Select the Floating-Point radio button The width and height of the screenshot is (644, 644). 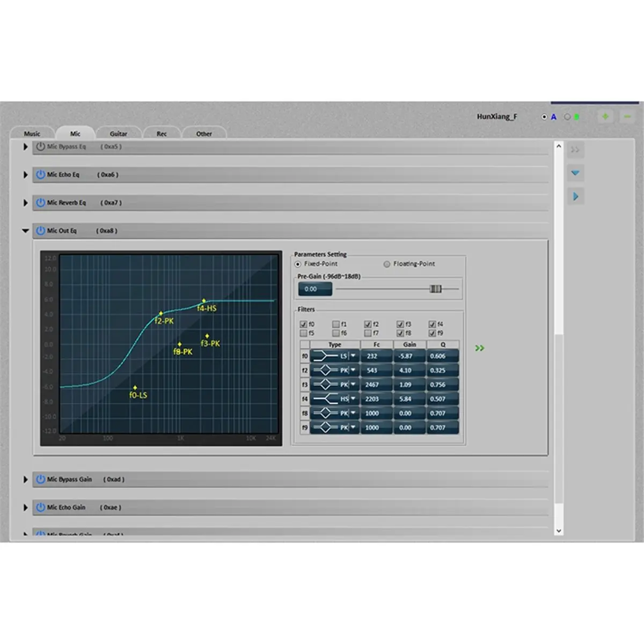(x=386, y=264)
